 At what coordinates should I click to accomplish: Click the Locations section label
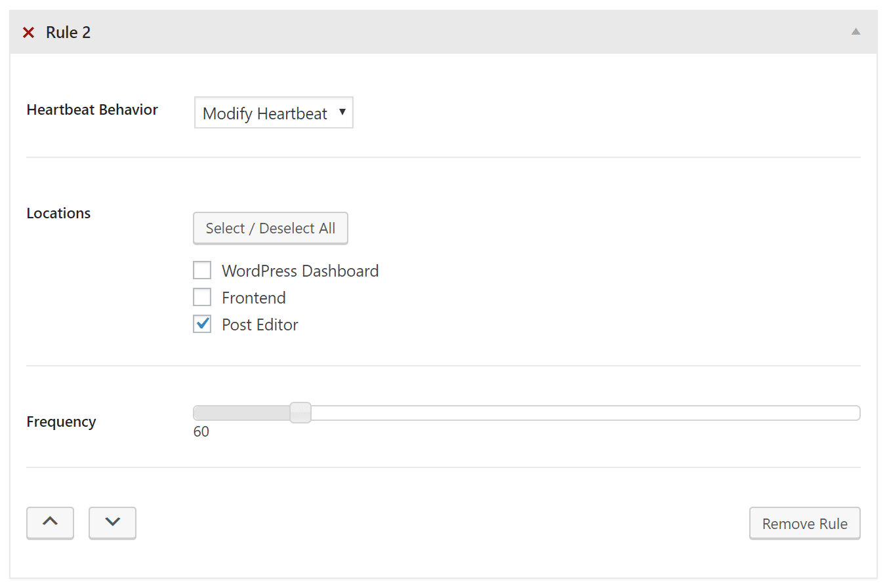pos(58,213)
